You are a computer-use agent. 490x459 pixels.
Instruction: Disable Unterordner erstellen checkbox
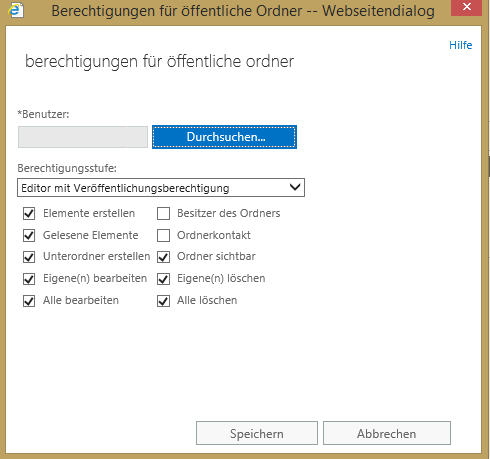pos(29,257)
